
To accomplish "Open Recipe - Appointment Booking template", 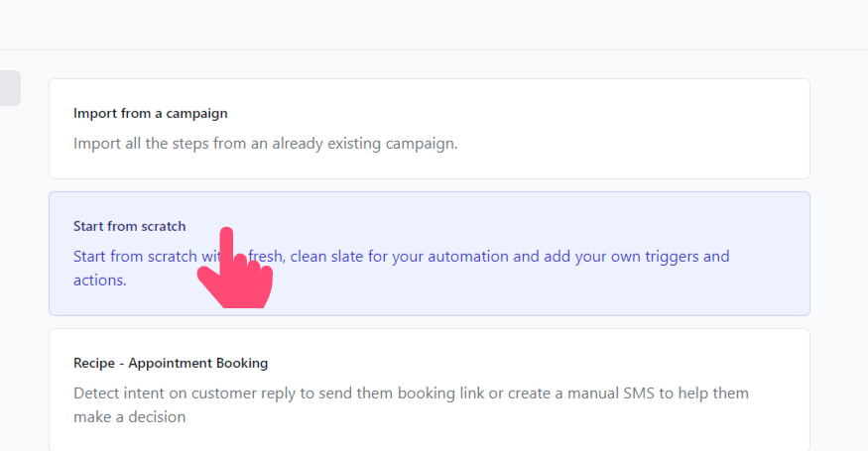I will pos(429,390).
